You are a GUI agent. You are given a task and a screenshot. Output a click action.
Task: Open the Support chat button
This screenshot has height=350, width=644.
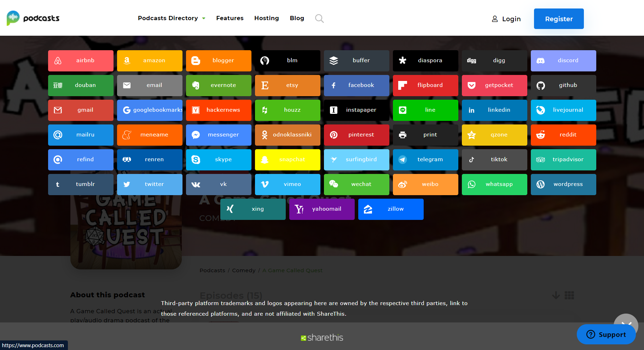(606, 334)
